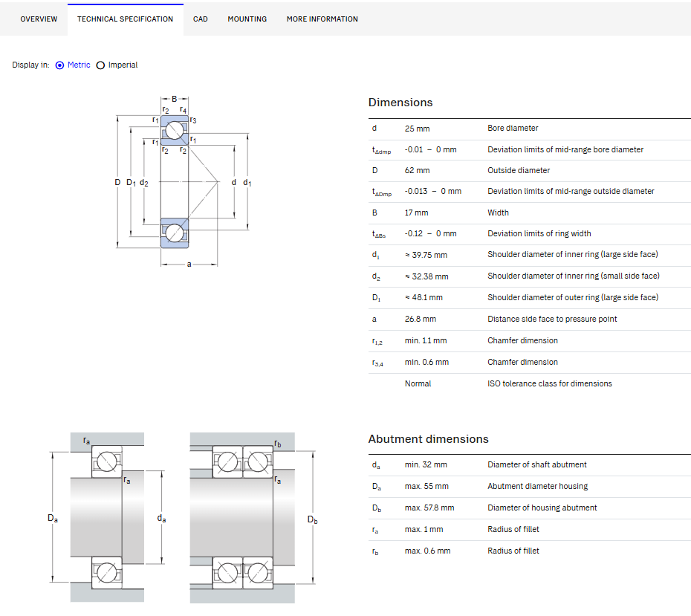Switch to the CAD tab

[200, 19]
